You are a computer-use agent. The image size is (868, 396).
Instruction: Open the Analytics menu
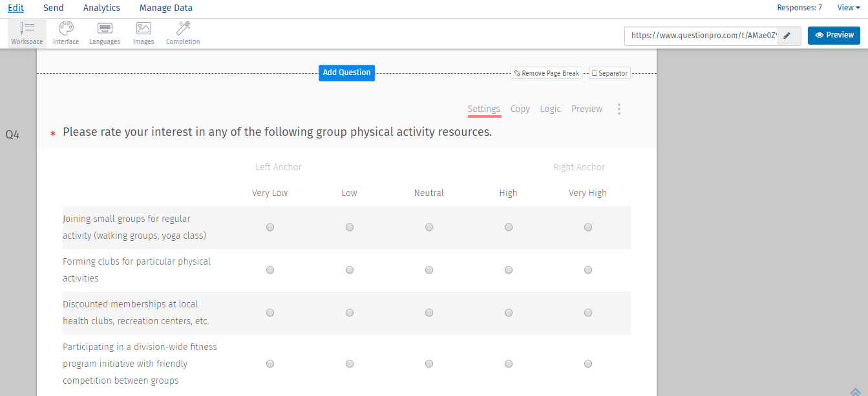(x=101, y=8)
